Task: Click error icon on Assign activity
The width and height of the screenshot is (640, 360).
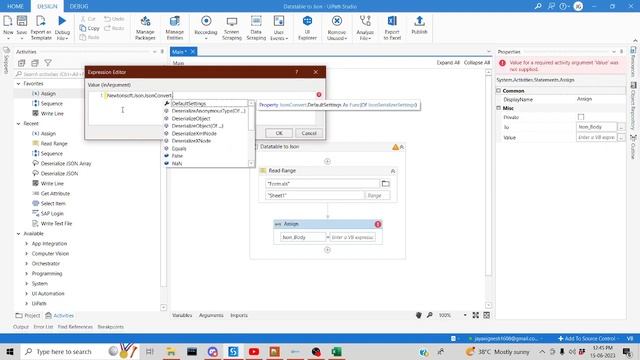Action: pos(378,224)
